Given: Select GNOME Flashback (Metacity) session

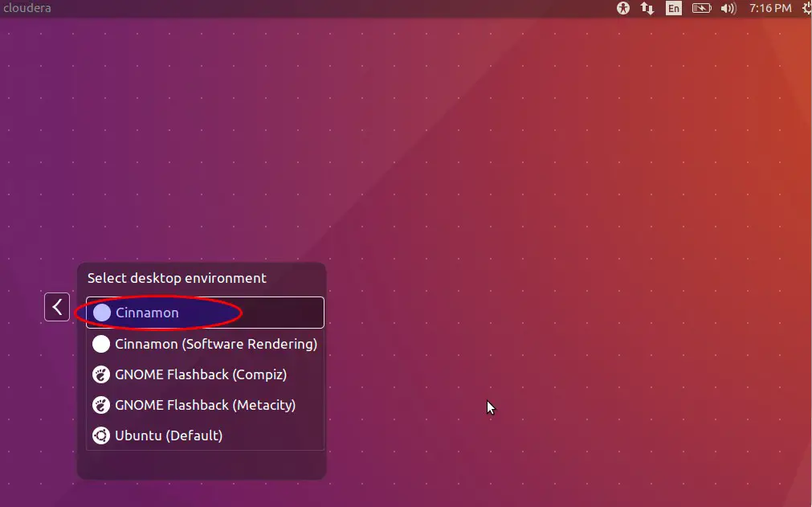Looking at the screenshot, I should pos(205,405).
